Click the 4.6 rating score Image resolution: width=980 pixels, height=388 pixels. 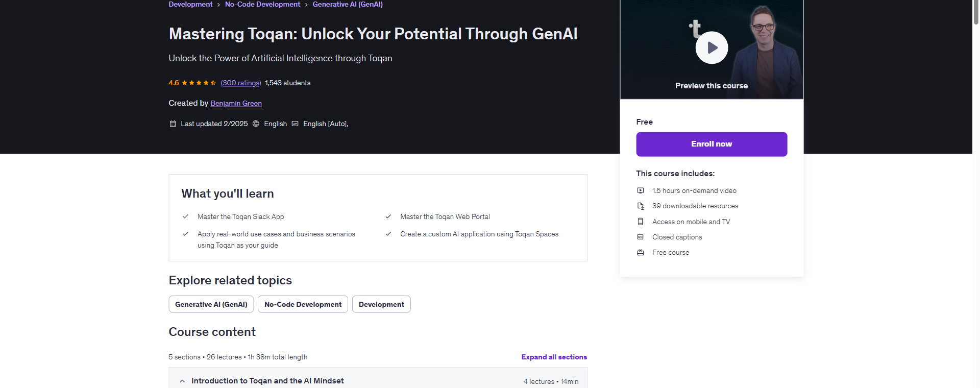point(174,83)
